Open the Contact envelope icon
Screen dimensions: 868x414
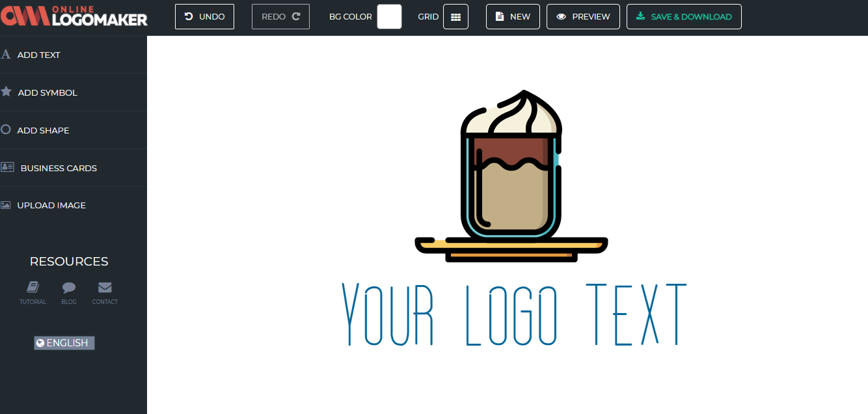click(x=105, y=286)
